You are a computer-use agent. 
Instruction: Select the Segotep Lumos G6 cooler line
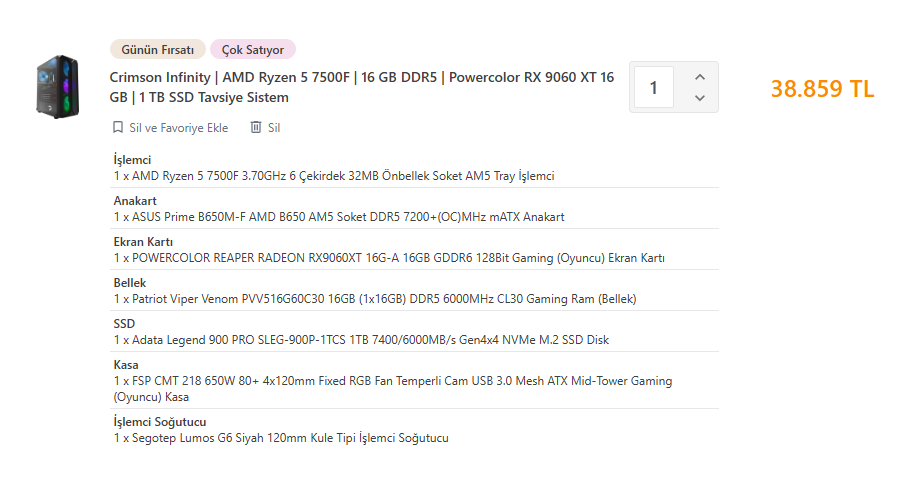coord(280,439)
